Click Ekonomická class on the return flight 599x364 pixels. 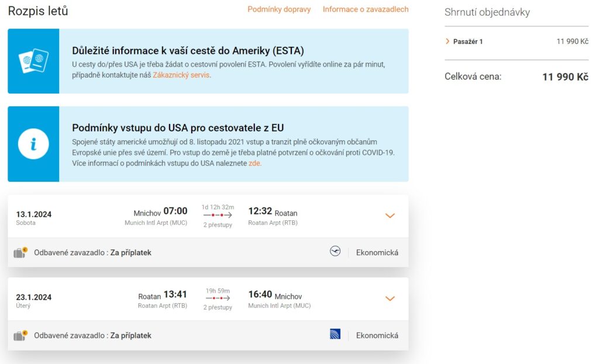coord(377,335)
